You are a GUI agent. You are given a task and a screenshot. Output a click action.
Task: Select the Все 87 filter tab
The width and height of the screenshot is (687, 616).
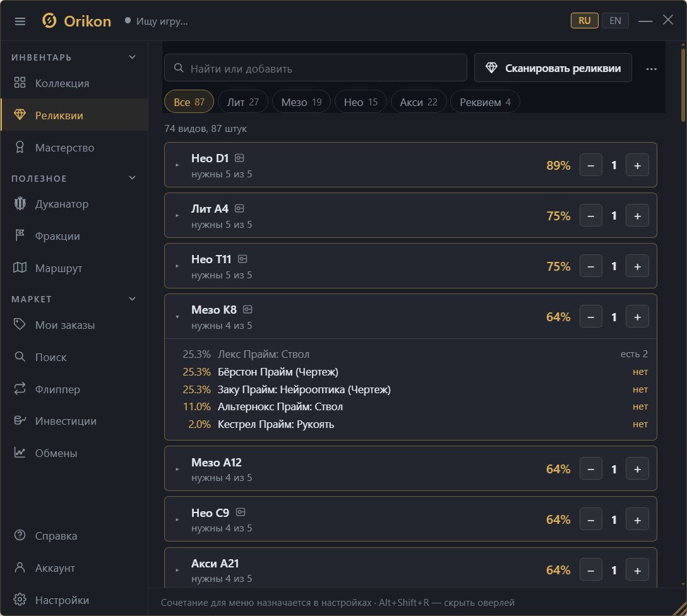pyautogui.click(x=189, y=102)
